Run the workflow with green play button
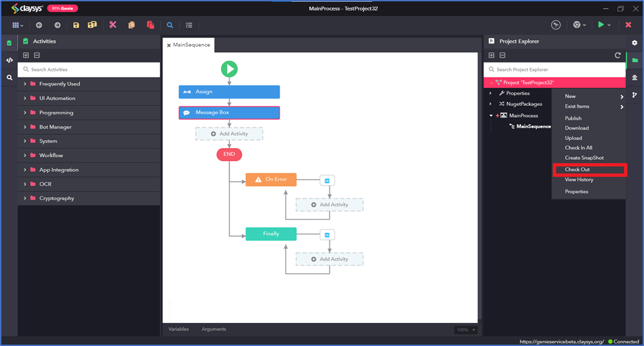 tap(601, 24)
